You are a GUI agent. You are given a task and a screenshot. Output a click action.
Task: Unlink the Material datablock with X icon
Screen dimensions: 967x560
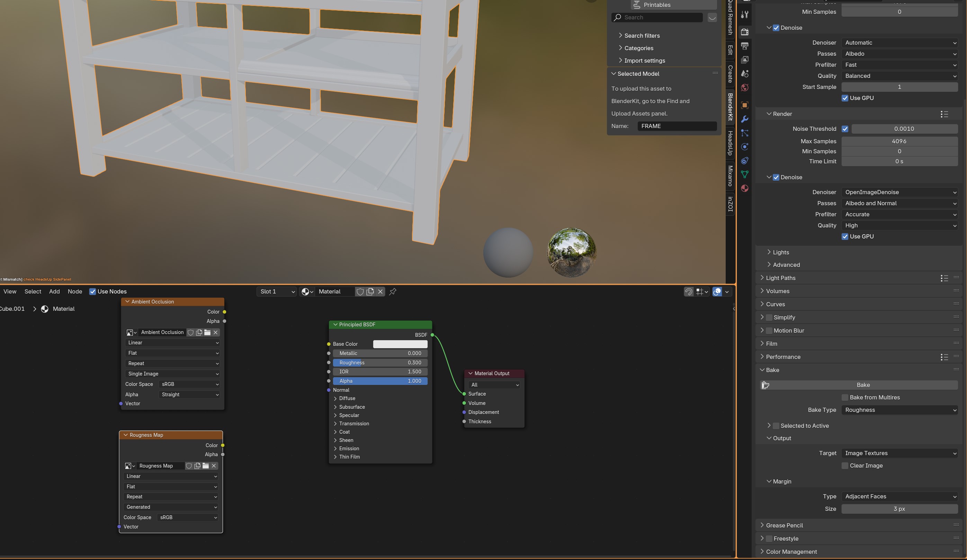coord(380,291)
